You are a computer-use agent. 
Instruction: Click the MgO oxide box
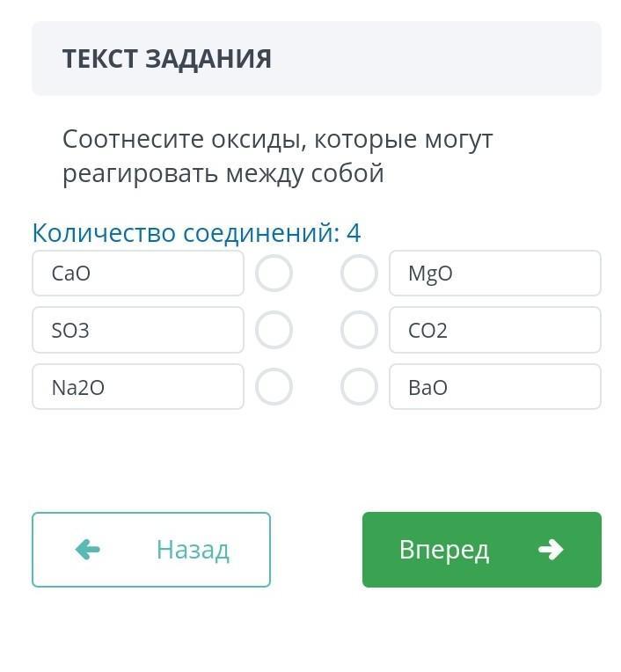click(495, 274)
